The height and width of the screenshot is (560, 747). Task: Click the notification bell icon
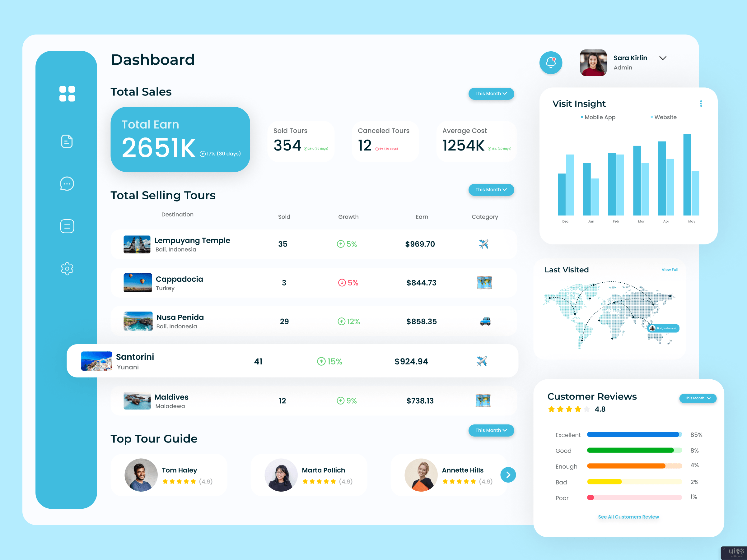(552, 61)
